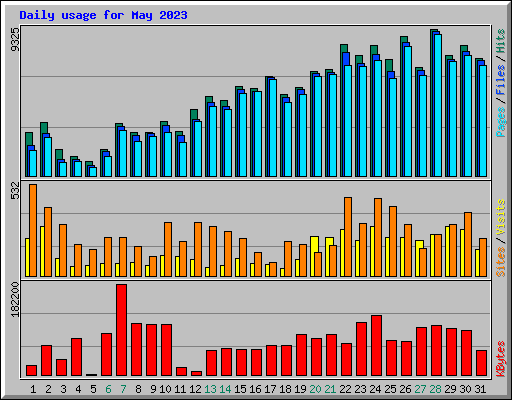
Task: Click the "Hits" legend label
Action: coord(501,41)
